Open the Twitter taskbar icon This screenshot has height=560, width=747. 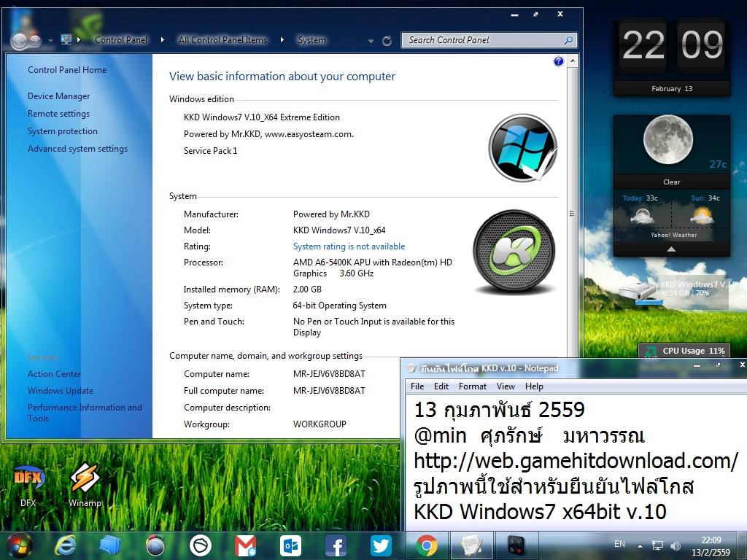coord(381,545)
